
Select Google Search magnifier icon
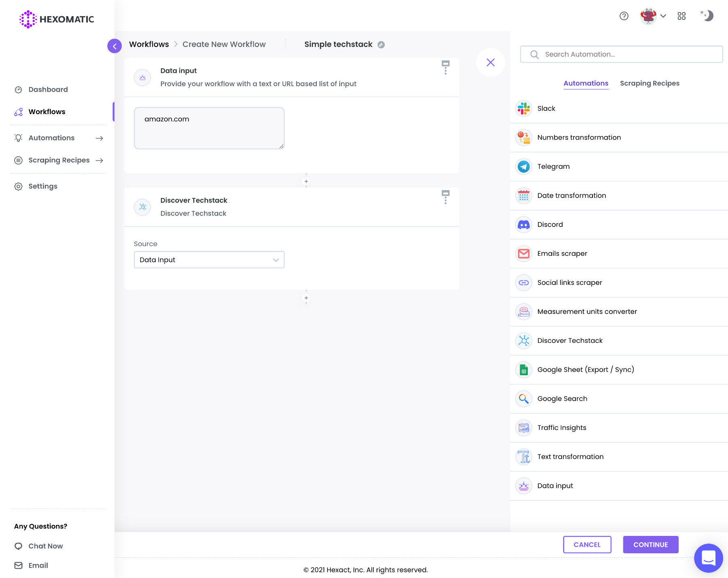(524, 399)
